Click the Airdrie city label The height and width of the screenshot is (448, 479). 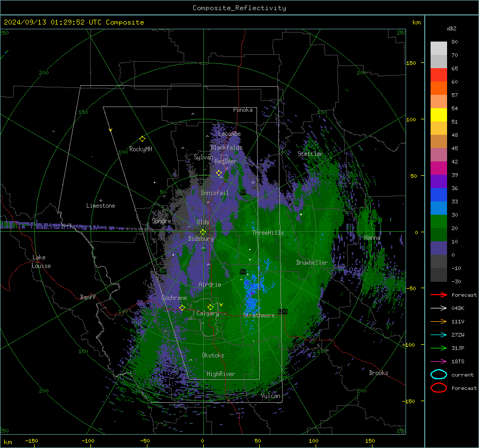pos(210,284)
